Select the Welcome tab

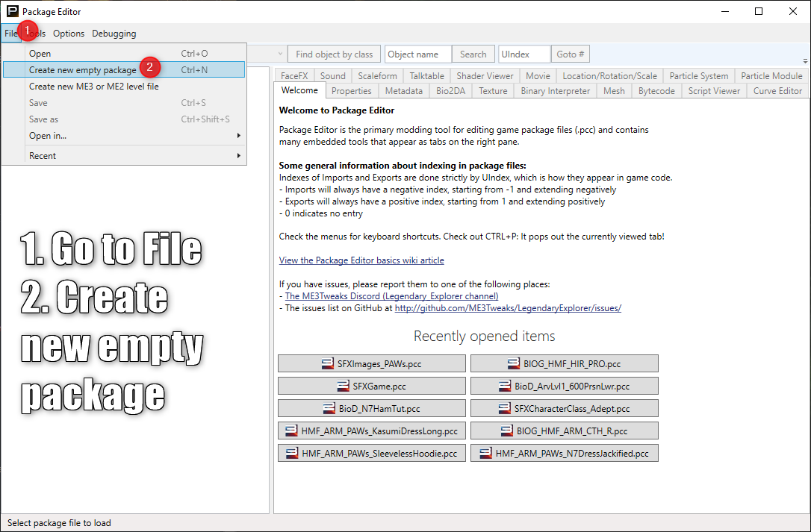[x=299, y=90]
